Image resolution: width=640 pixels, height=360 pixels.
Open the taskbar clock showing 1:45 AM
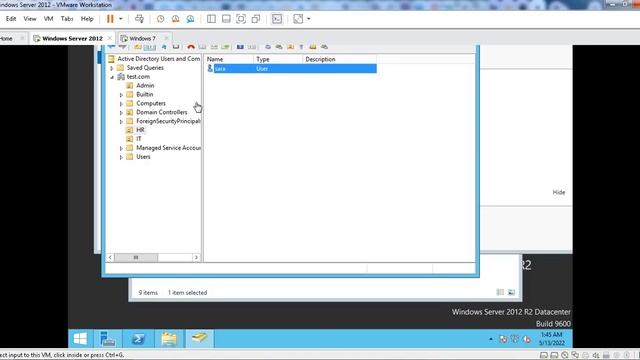[x=551, y=339]
